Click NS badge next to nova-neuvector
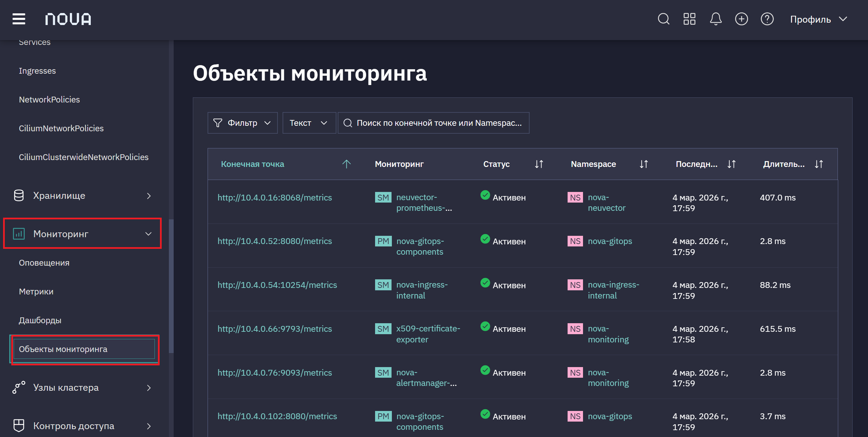Viewport: 868px width, 437px height. tap(575, 197)
